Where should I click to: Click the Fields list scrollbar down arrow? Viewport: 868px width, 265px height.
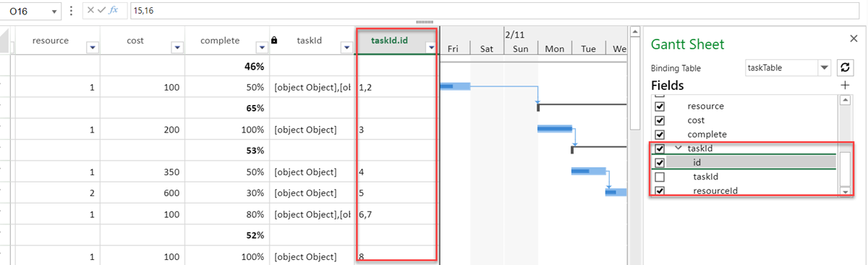pyautogui.click(x=844, y=191)
